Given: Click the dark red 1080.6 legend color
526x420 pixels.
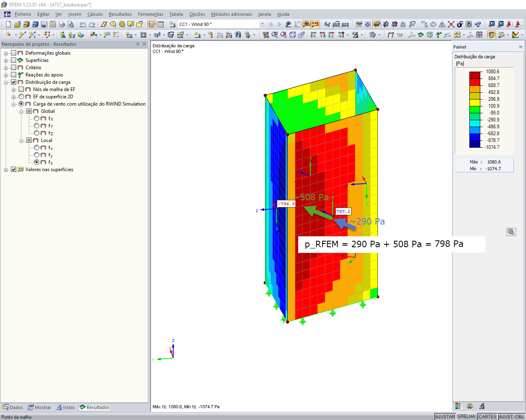Looking at the screenshot, I should coord(475,75).
